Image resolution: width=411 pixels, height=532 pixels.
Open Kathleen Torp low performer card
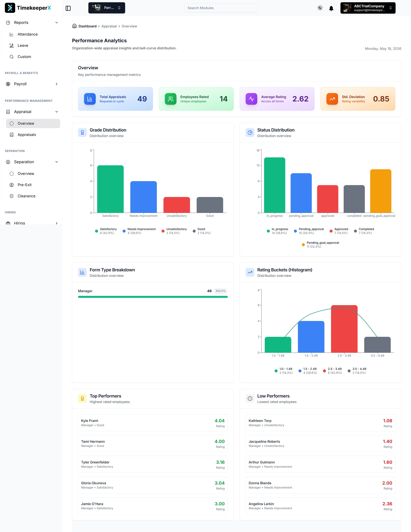click(x=320, y=423)
